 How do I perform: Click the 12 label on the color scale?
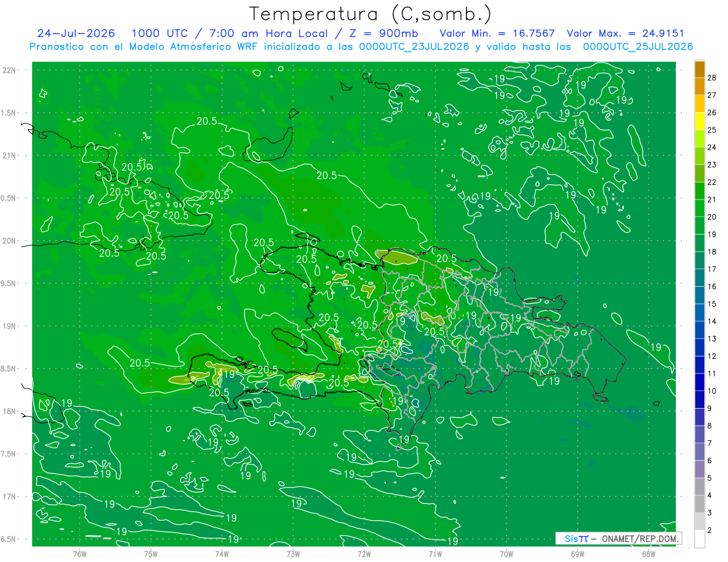click(712, 356)
